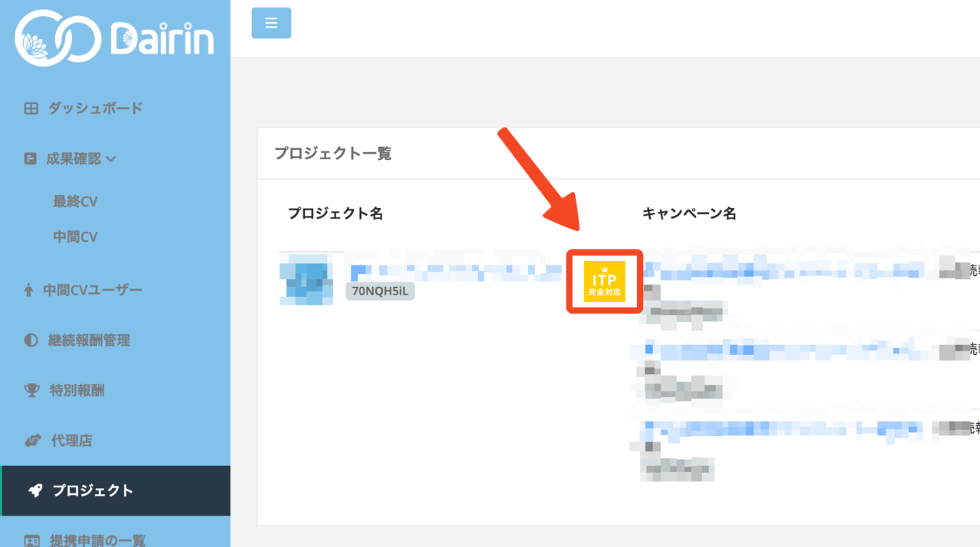Click the Dairin logo

pos(115,37)
